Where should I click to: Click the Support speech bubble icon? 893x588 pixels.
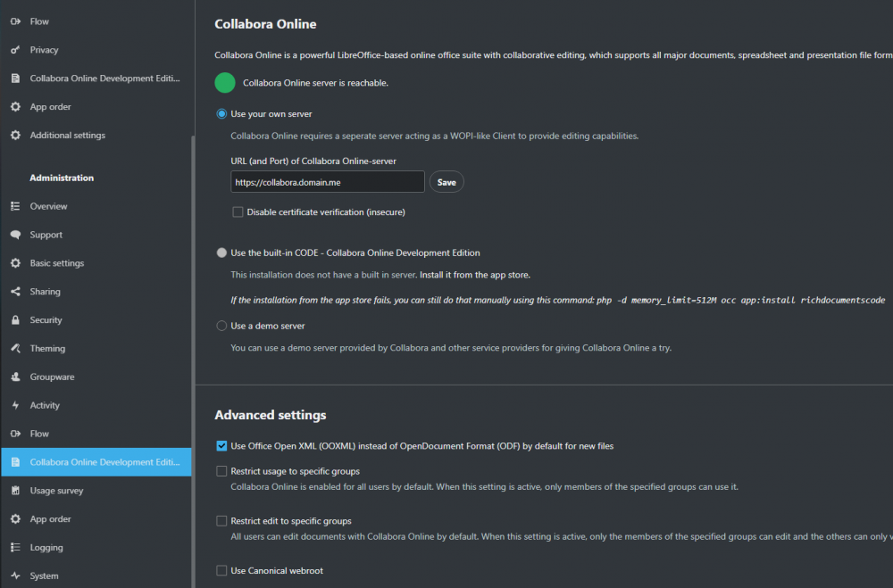15,235
